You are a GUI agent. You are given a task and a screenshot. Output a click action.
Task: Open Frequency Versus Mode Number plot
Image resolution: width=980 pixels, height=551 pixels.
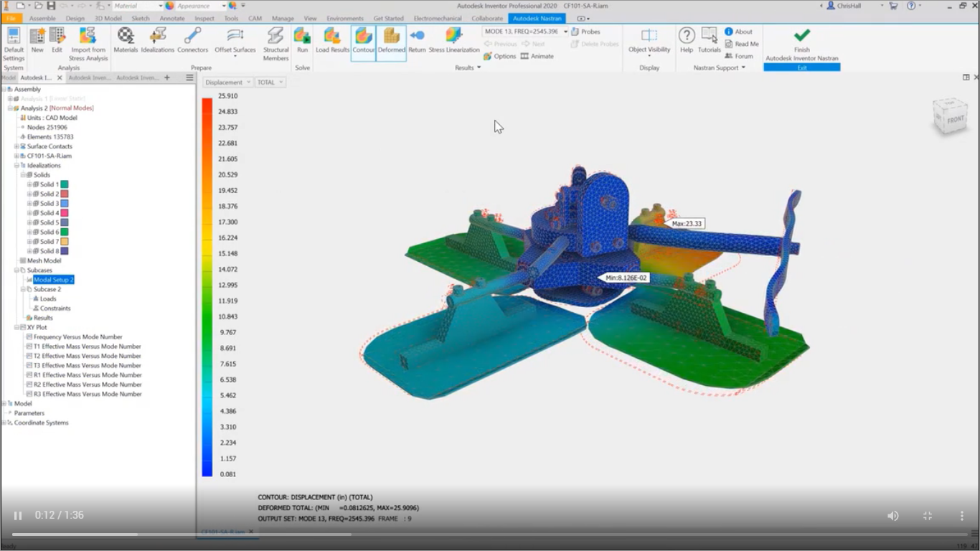(x=77, y=336)
